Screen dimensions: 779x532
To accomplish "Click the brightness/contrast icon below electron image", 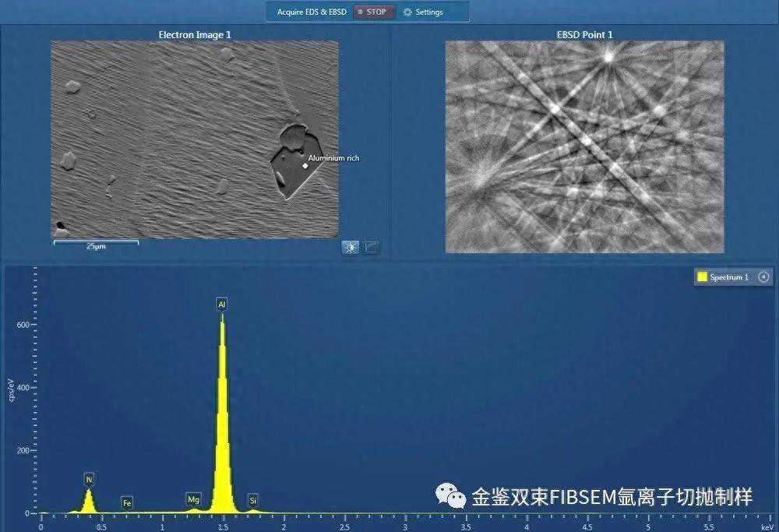I will click(x=351, y=247).
